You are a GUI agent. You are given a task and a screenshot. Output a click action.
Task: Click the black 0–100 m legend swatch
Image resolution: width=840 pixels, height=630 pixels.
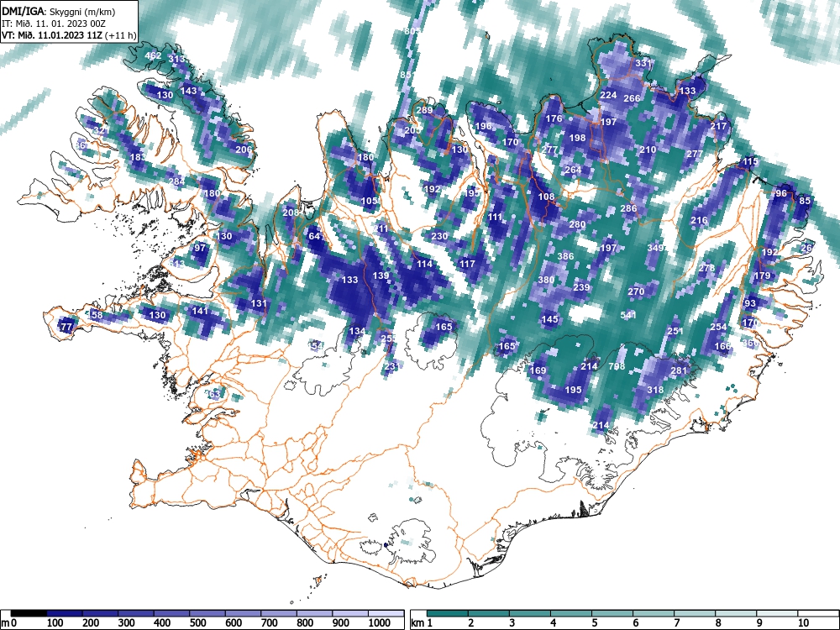point(29,613)
